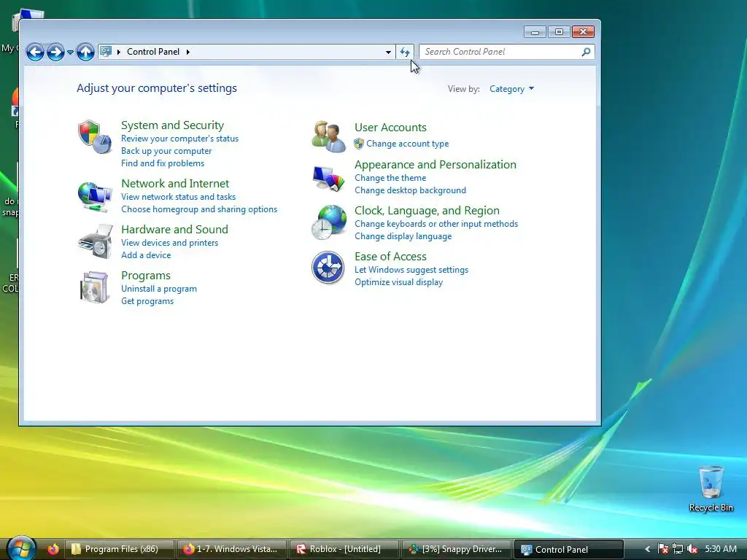The image size is (747, 560).
Task: Click the User Accounts people icon
Action: (329, 136)
